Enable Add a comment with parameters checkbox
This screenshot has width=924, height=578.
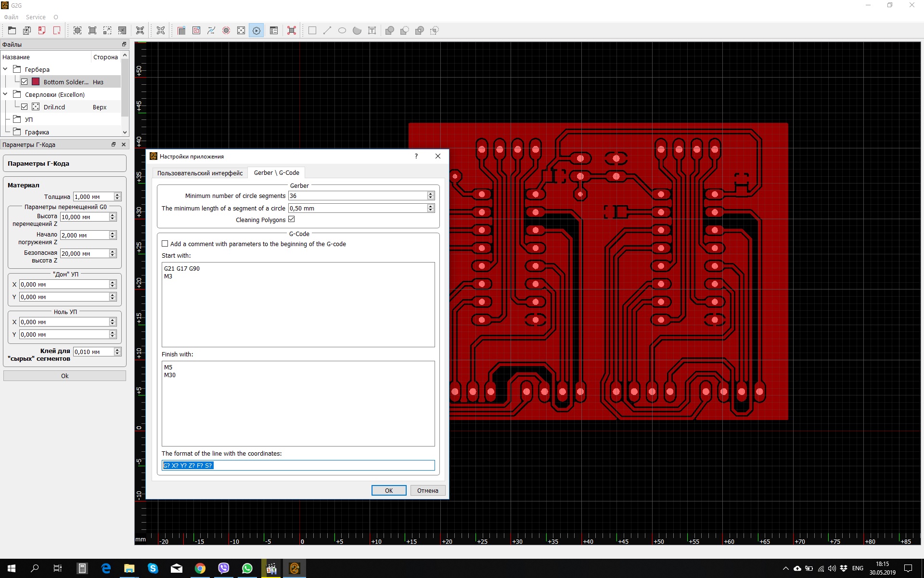coord(165,244)
